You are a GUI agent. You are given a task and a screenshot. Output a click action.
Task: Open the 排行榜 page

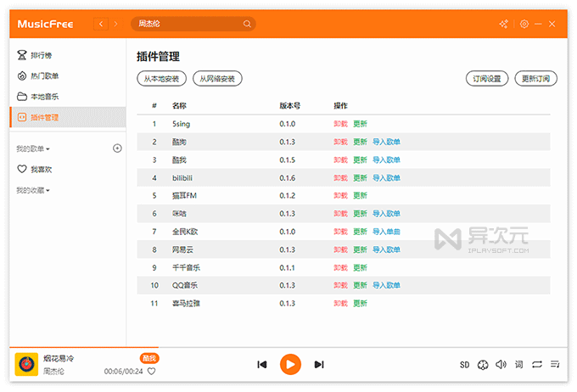point(68,55)
